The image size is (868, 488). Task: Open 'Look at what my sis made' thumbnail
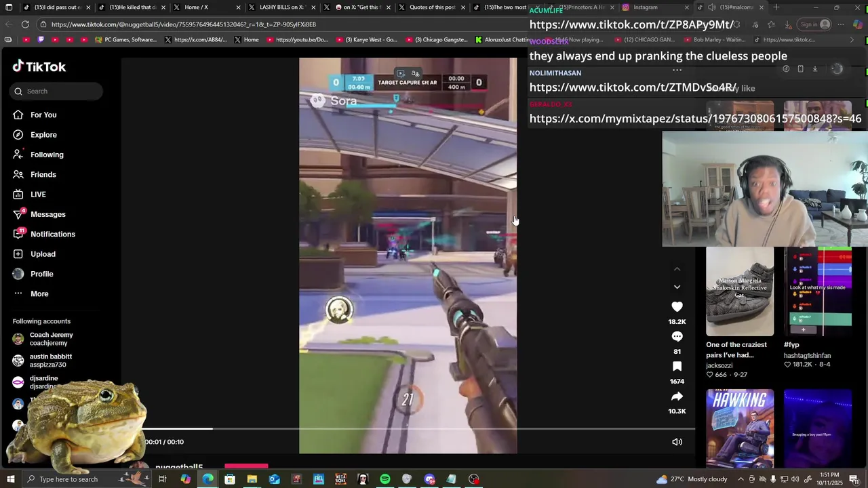pos(817,291)
